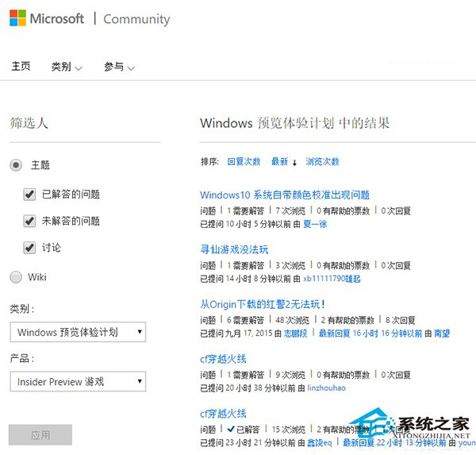
Task: Click the '7 次浏览' text
Action: click(x=290, y=210)
